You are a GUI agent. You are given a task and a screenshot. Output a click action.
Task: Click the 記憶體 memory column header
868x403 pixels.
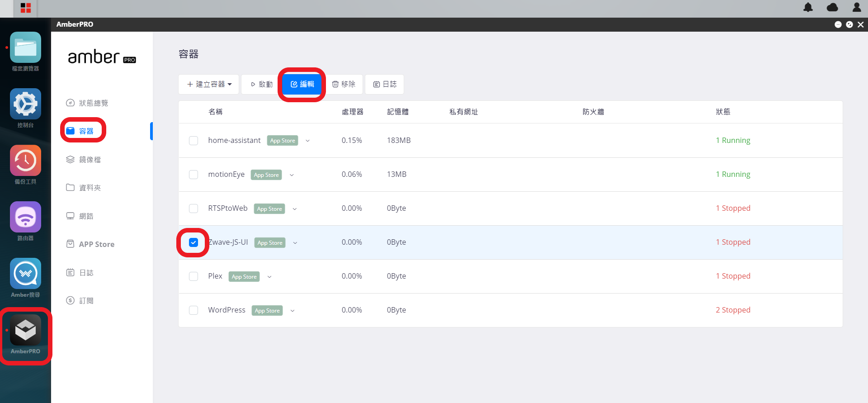click(398, 112)
